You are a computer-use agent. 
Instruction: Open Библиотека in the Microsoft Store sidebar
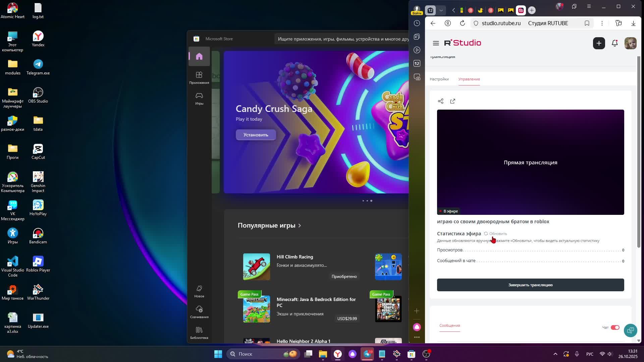coord(199,333)
